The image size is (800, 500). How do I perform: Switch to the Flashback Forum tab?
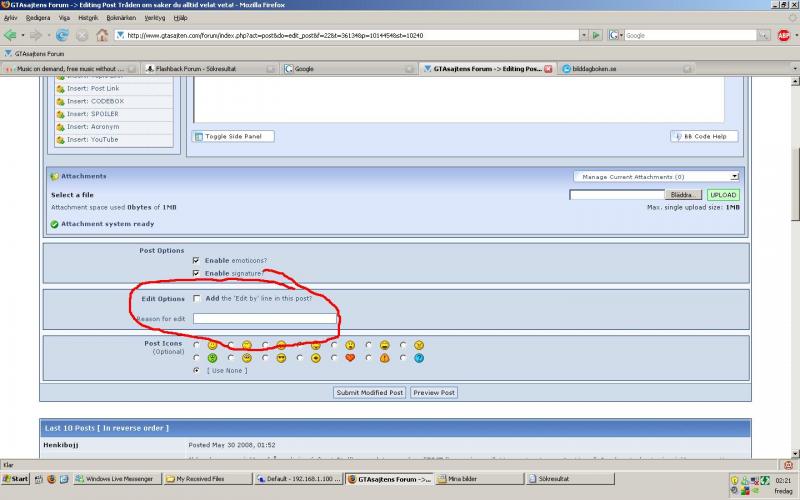coord(209,69)
